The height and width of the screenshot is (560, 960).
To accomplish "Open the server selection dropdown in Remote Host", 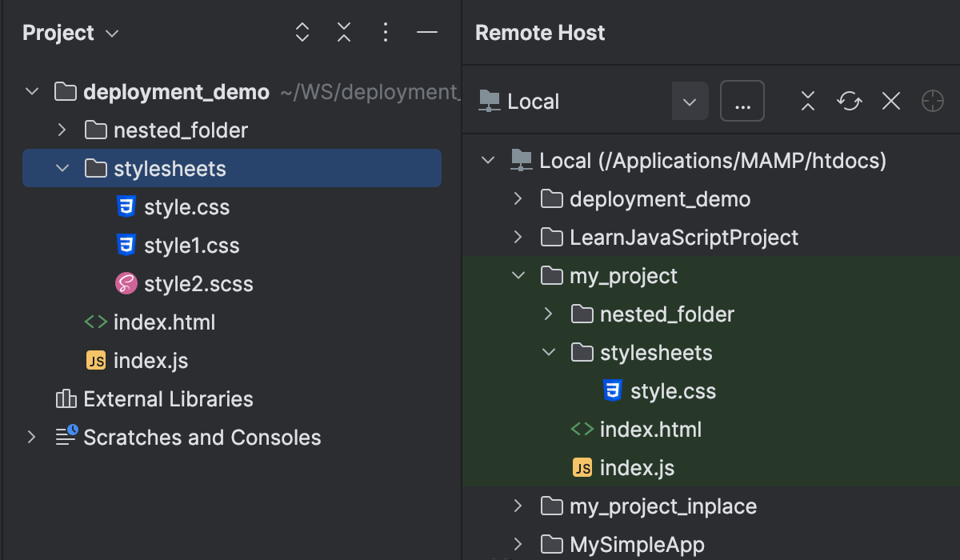I will click(690, 101).
